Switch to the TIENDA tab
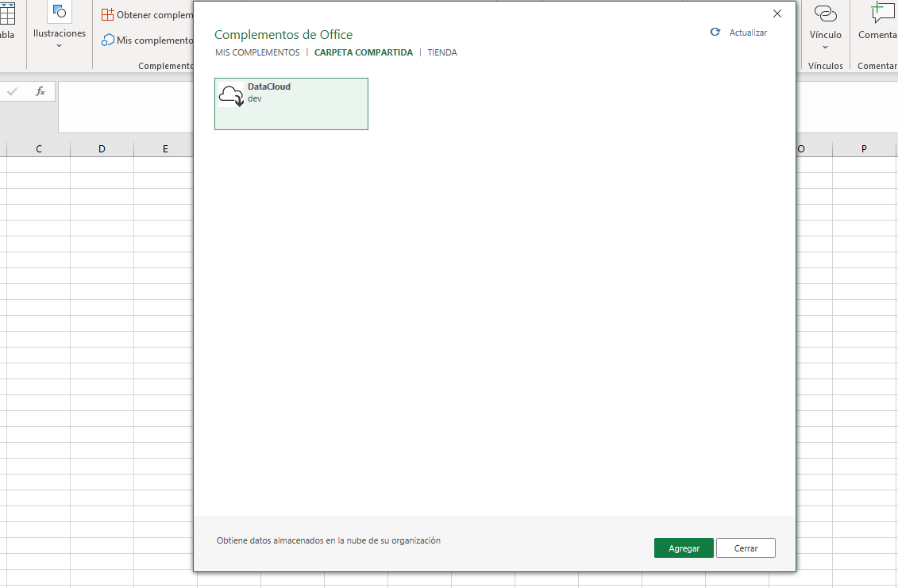This screenshot has height=588, width=898. [442, 52]
